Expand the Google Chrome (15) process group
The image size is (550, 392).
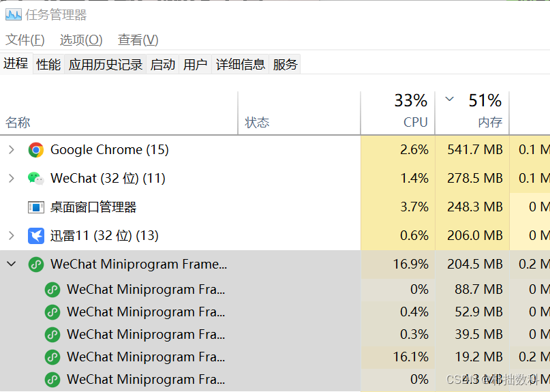click(x=11, y=150)
